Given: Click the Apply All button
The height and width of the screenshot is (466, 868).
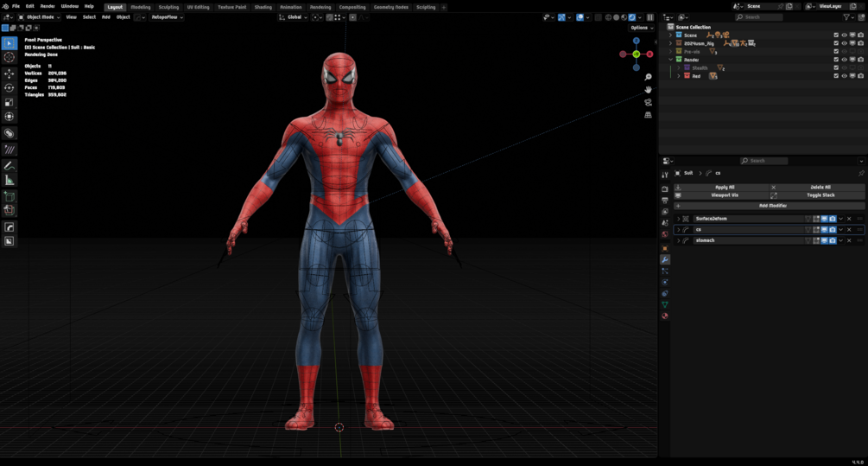Looking at the screenshot, I should pyautogui.click(x=724, y=187).
